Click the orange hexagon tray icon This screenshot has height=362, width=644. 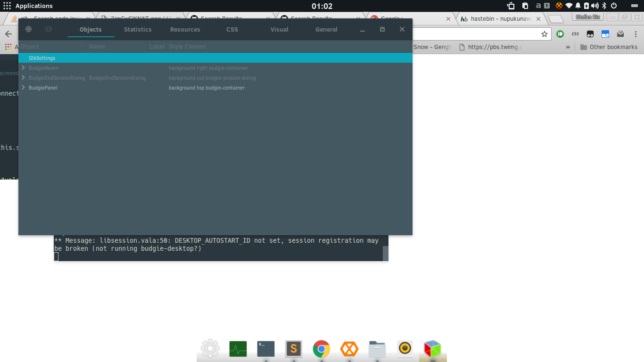click(x=559, y=6)
